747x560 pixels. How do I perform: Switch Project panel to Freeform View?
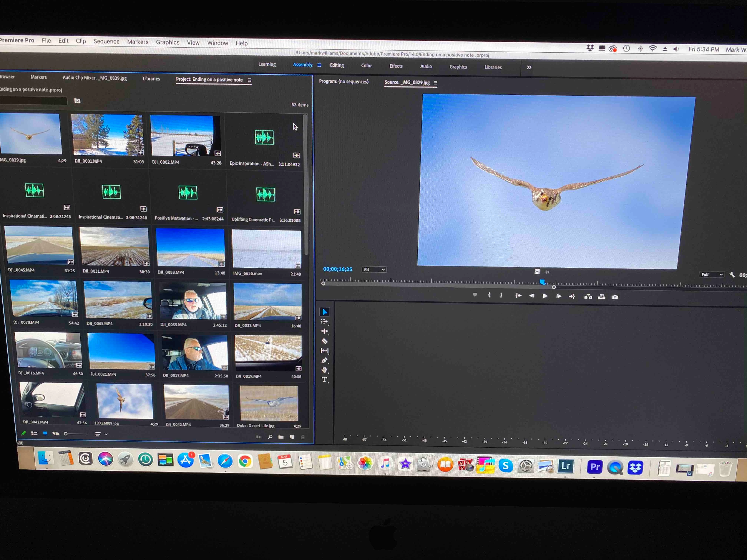[x=56, y=434]
